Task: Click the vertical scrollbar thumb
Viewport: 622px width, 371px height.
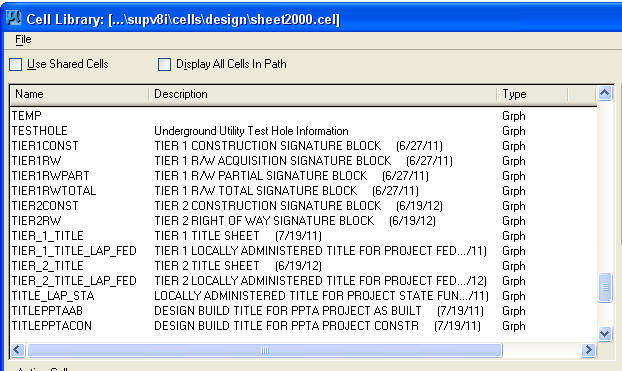Action: pyautogui.click(x=605, y=287)
